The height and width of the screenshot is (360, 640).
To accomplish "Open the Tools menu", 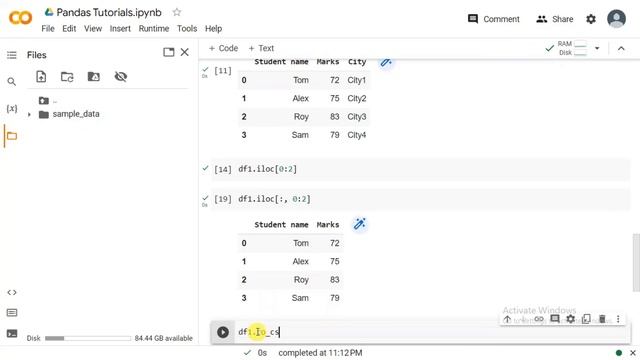I will pos(187,29).
